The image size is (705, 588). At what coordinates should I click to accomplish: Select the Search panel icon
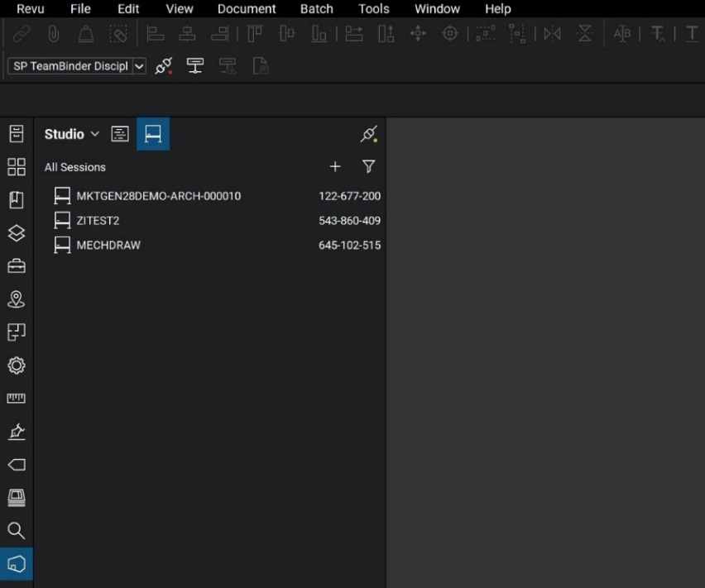pyautogui.click(x=17, y=531)
